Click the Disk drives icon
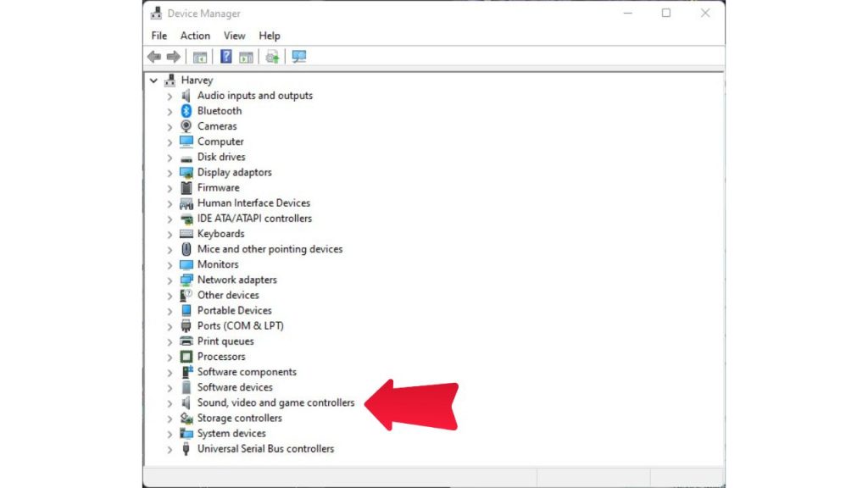The height and width of the screenshot is (488, 868). click(x=186, y=158)
